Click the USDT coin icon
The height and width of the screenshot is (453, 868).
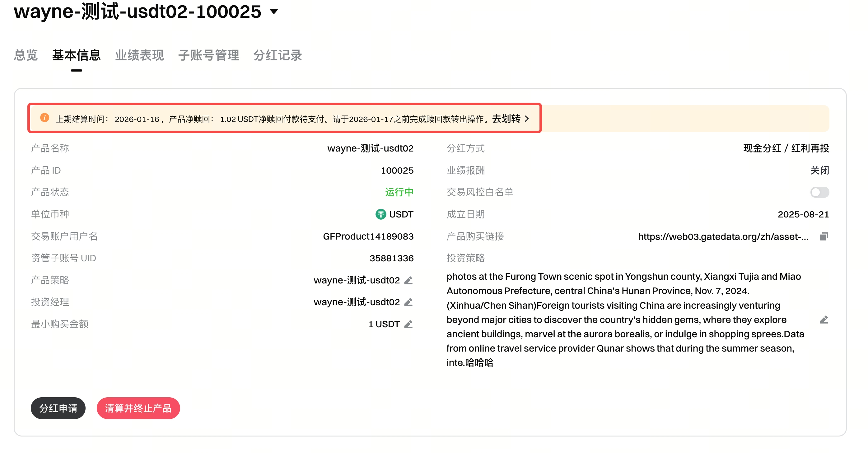[381, 214]
